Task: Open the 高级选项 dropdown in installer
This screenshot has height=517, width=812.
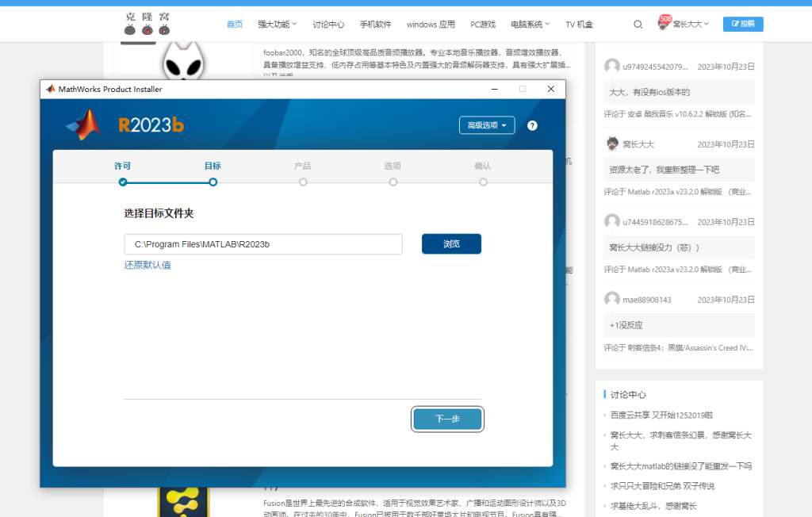Action: tap(487, 125)
